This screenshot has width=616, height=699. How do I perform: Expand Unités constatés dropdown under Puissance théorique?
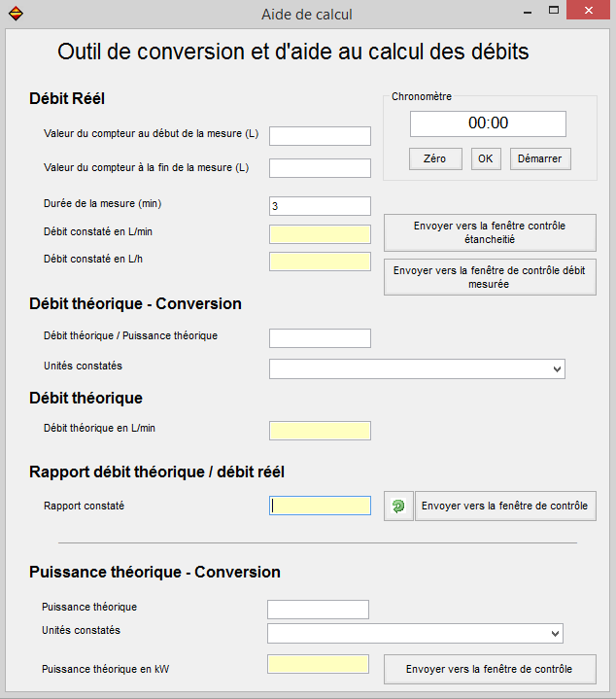point(415,634)
